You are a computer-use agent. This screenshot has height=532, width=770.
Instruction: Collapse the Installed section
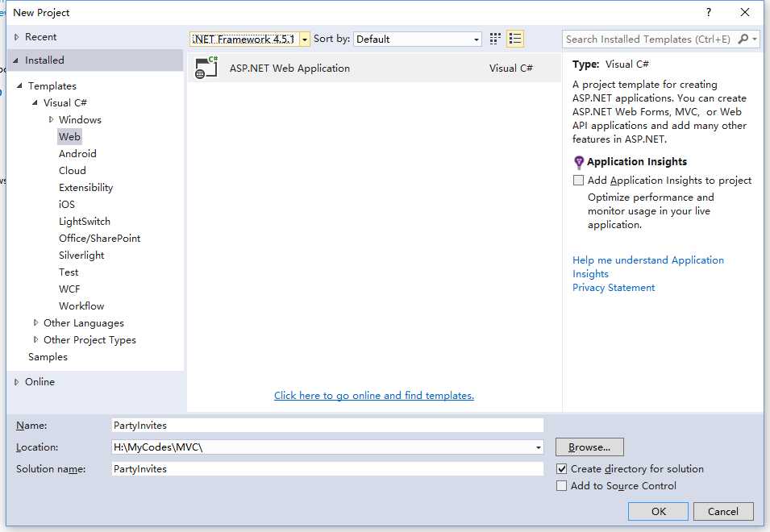click(15, 60)
